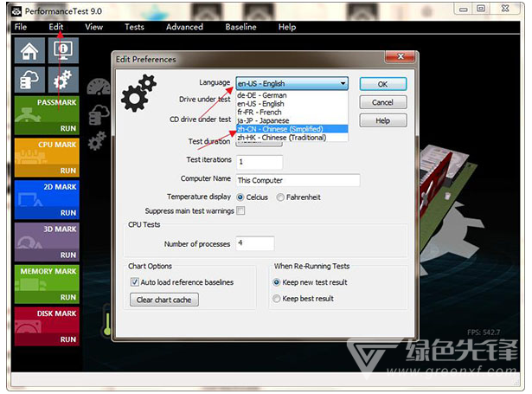Screen dimensions: 532x394
Task: Select de-DE German from language list
Action: point(292,95)
